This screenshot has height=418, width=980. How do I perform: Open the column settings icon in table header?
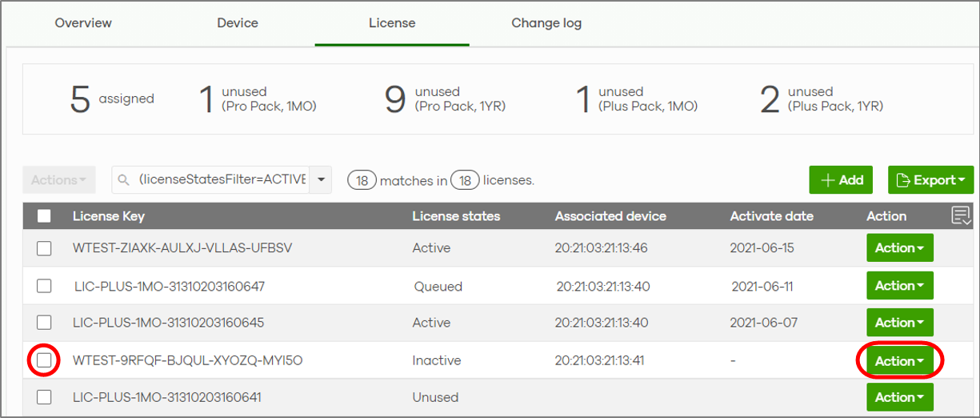(x=961, y=215)
